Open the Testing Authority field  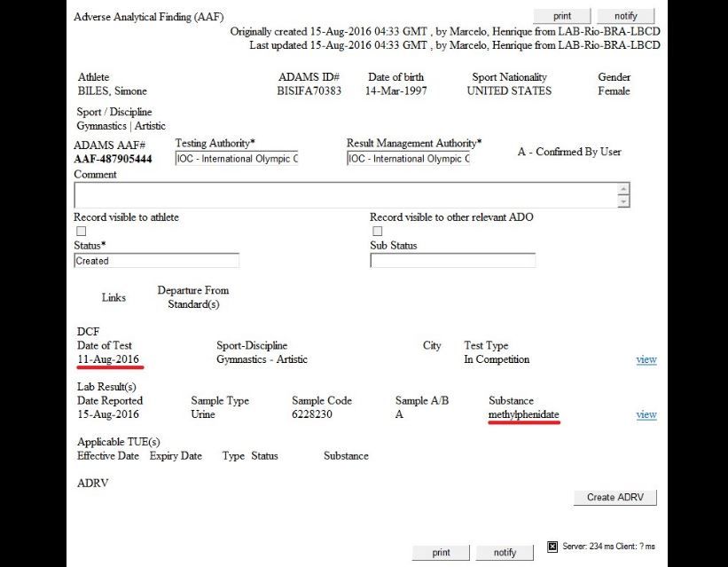pos(237,159)
